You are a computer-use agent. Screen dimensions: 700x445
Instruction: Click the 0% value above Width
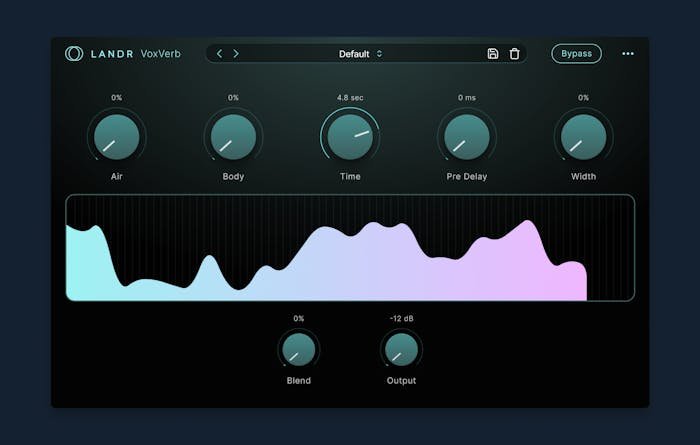[583, 97]
